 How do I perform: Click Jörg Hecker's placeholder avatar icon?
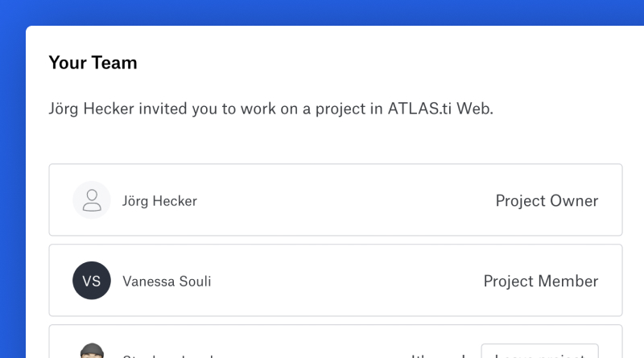[x=92, y=200]
